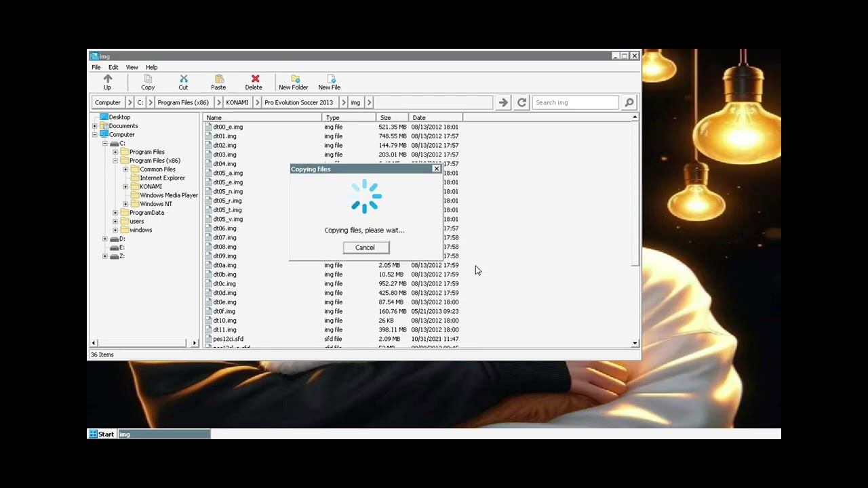Viewport: 868px width, 488px height.
Task: Select the dt02.img file name
Action: coord(224,145)
